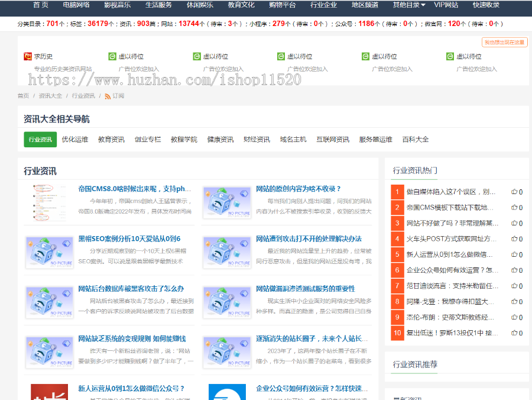This screenshot has height=400, width=532.
Task: Switch to 教育资讯 category tab
Action: 111,140
